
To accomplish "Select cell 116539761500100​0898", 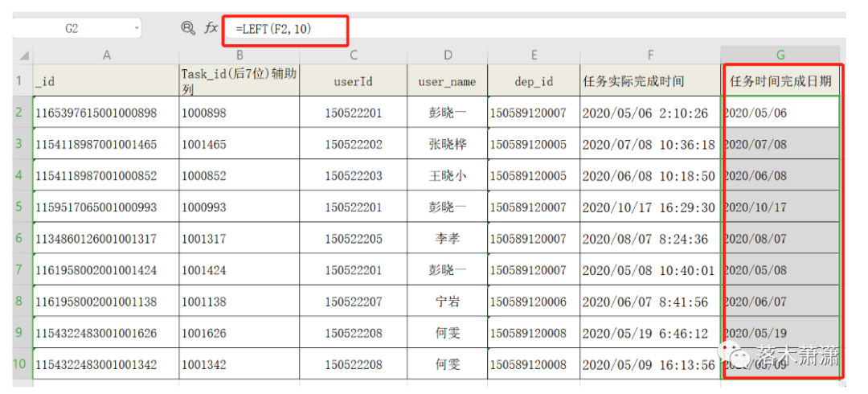I will 106,113.
